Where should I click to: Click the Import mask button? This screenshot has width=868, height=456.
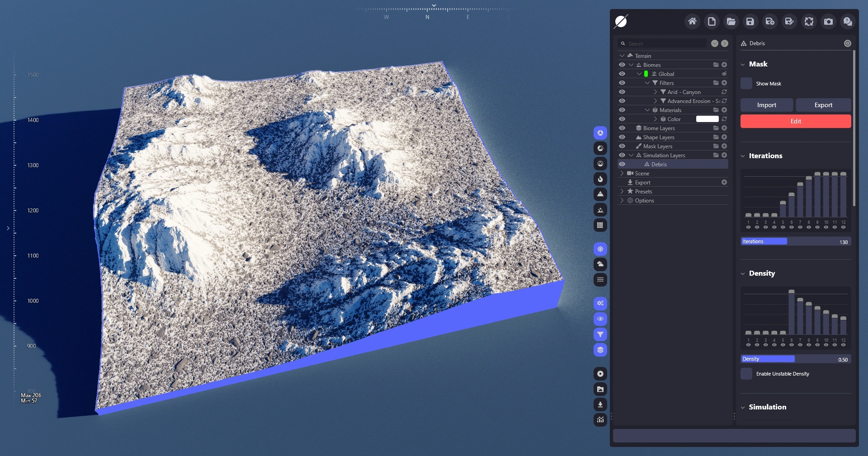[766, 105]
